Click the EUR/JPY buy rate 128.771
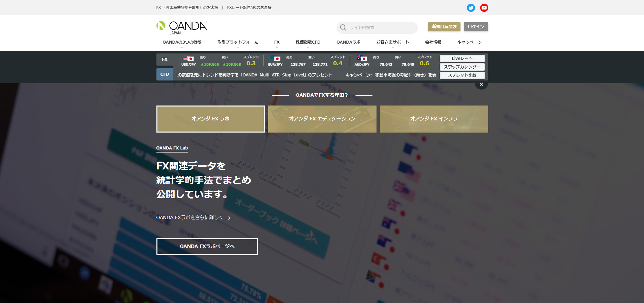This screenshot has width=644, height=303. (x=320, y=64)
